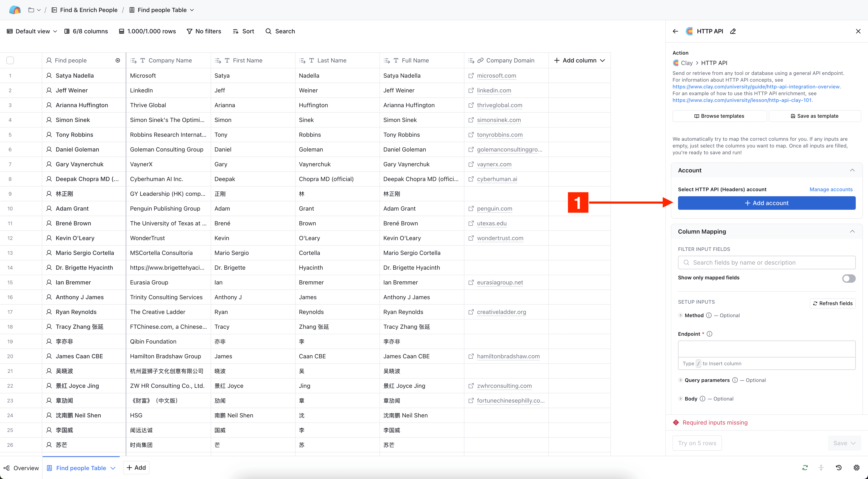Focus the Search fields by name input
This screenshot has width=868, height=479.
tap(766, 263)
